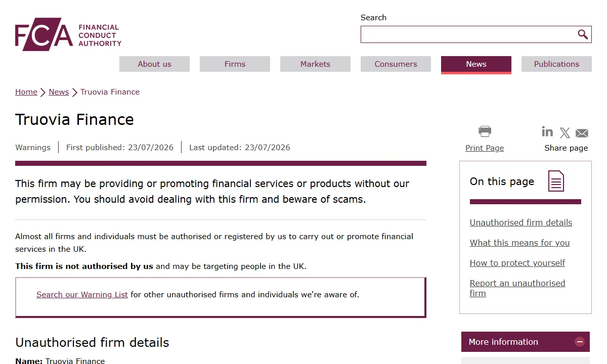The image size is (607, 364).
Task: Click the FCA logo
Action: point(68,34)
